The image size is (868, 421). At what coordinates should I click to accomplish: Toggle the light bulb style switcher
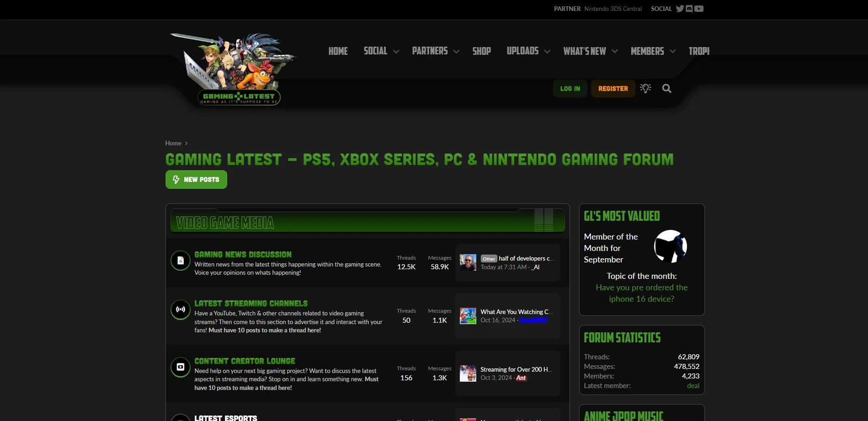pos(645,88)
